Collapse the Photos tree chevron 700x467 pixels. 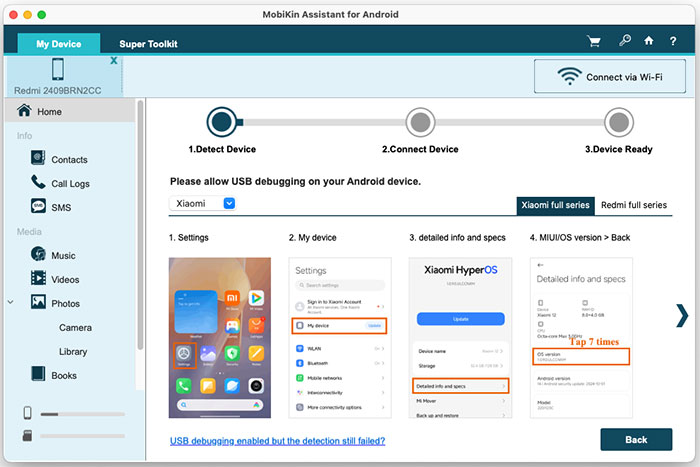(11, 302)
